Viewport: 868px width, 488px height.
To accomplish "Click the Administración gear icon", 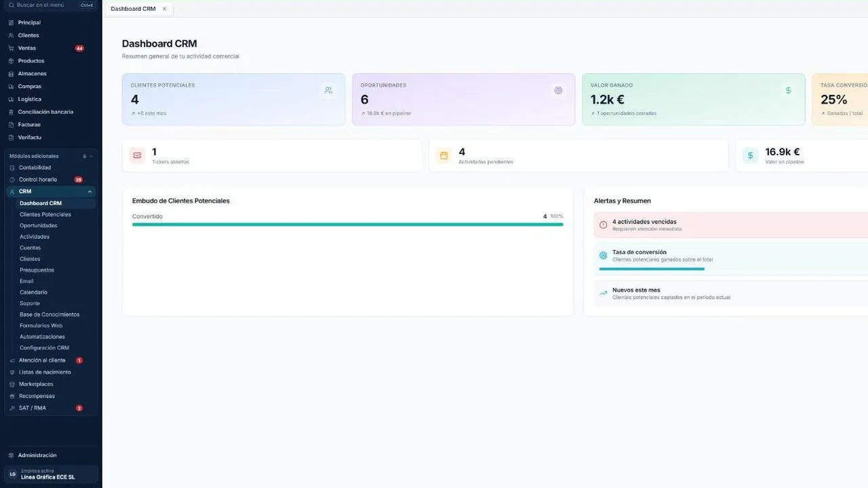I will pos(12,455).
